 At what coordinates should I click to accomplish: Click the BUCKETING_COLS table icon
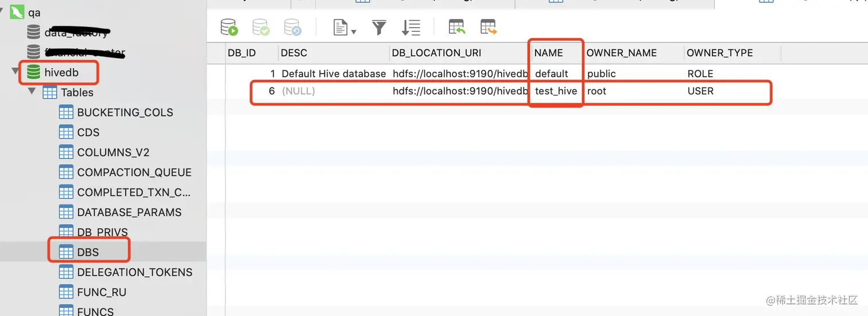[67, 112]
